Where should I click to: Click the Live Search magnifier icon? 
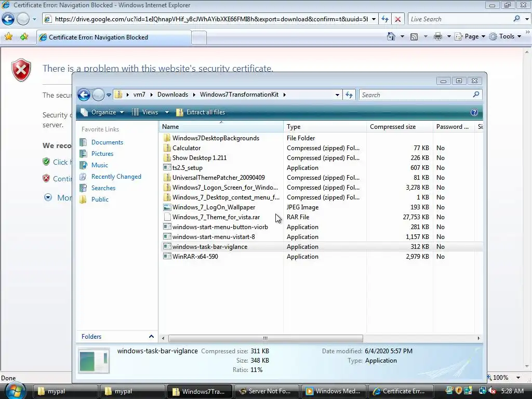tap(517, 19)
